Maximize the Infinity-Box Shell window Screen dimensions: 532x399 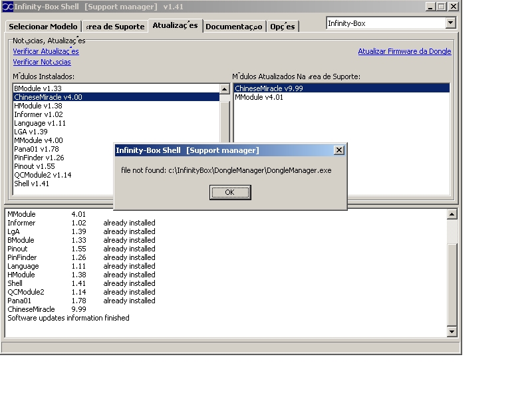tap(442, 7)
